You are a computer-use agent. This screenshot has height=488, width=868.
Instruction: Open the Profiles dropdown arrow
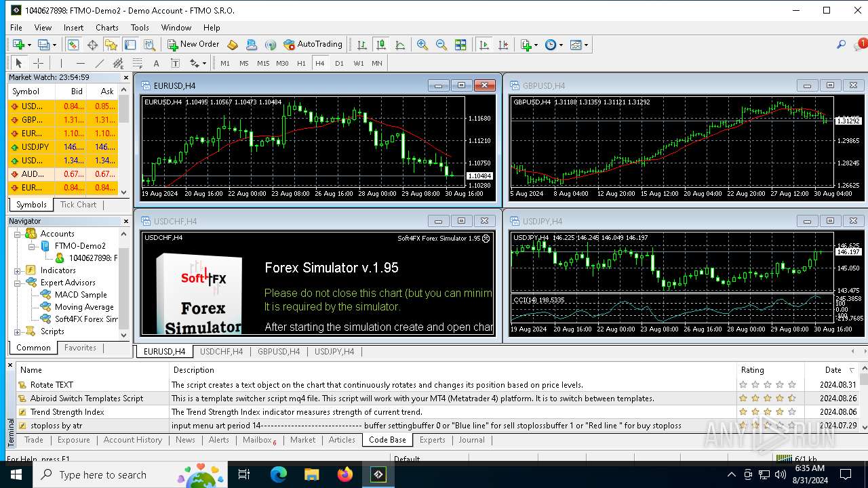[55, 45]
